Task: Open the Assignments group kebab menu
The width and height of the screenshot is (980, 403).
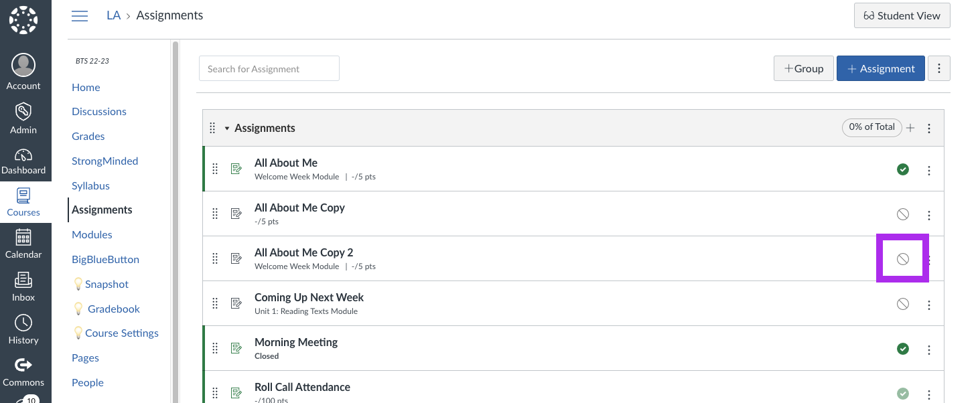Action: pyautogui.click(x=929, y=129)
